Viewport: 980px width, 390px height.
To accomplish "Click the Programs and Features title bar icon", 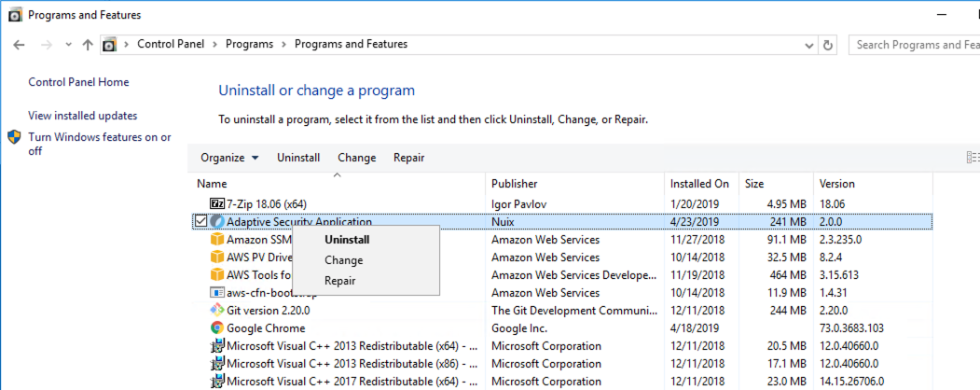I will click(15, 15).
